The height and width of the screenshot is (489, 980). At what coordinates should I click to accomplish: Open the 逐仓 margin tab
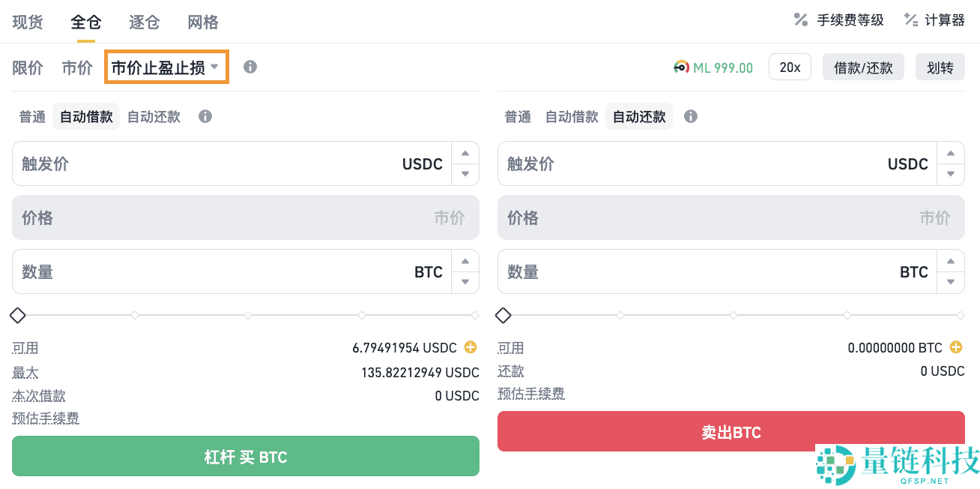143,22
